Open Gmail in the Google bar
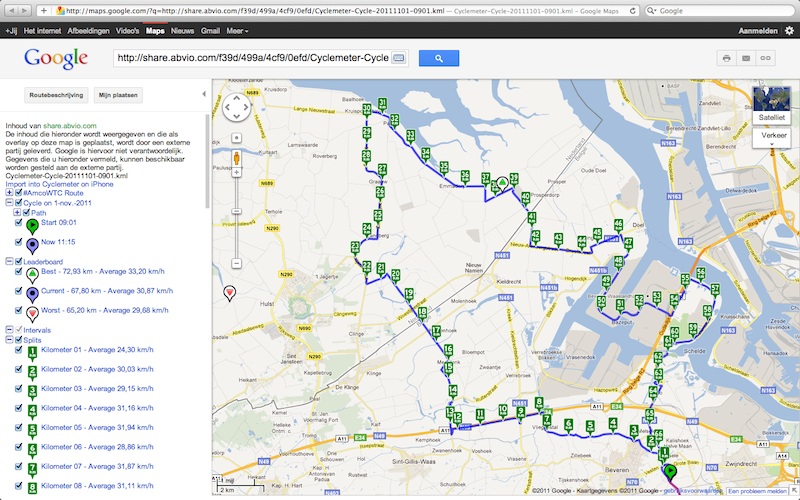Image resolution: width=800 pixels, height=500 pixels. coord(210,31)
